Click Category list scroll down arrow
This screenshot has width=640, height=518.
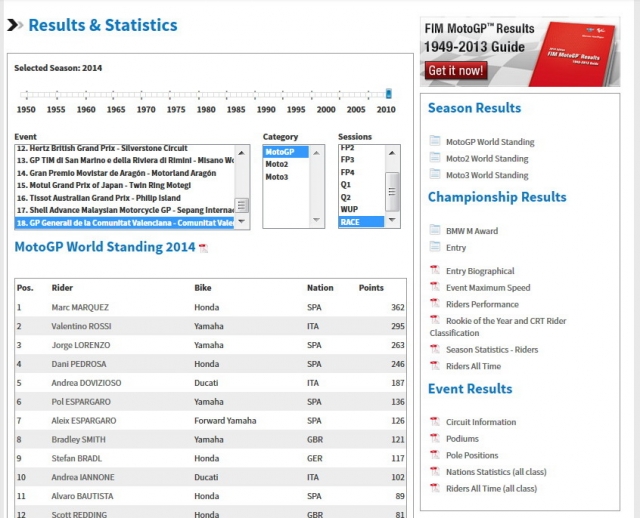tap(316, 220)
